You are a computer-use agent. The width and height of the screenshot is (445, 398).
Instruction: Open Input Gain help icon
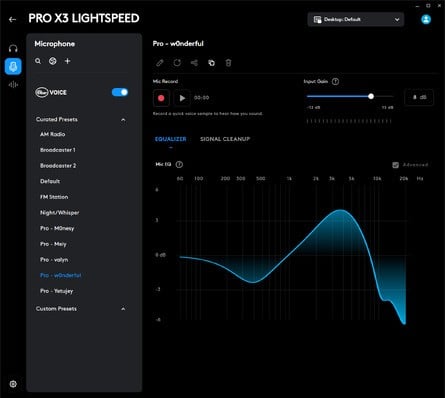coord(336,81)
